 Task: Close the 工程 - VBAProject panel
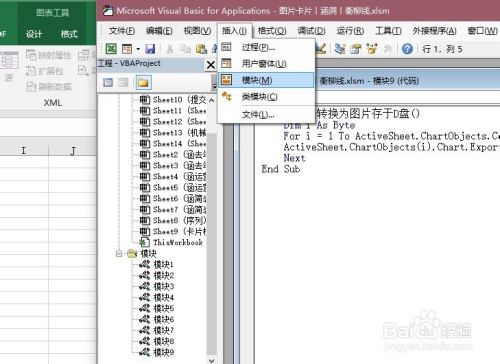pos(211,65)
